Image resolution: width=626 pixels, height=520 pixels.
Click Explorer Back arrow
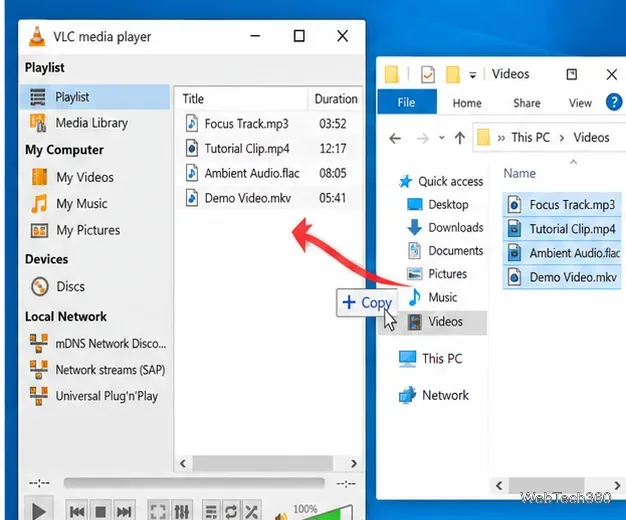tap(395, 139)
